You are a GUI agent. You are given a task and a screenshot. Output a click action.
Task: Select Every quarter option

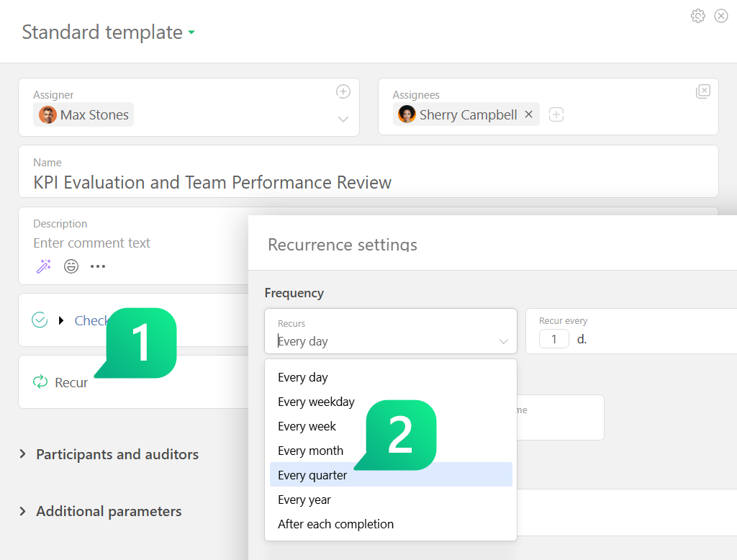pyautogui.click(x=391, y=475)
